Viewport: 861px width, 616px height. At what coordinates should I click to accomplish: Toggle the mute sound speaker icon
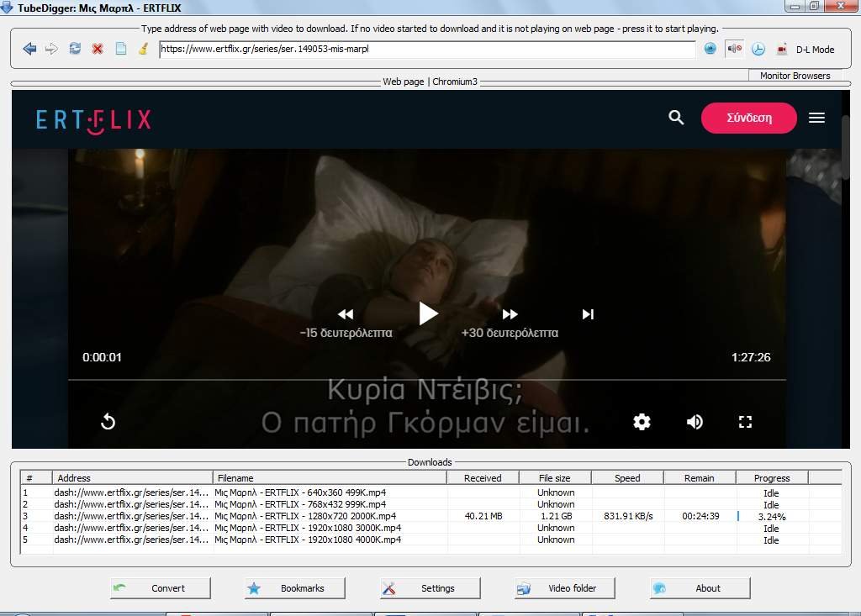click(x=734, y=49)
